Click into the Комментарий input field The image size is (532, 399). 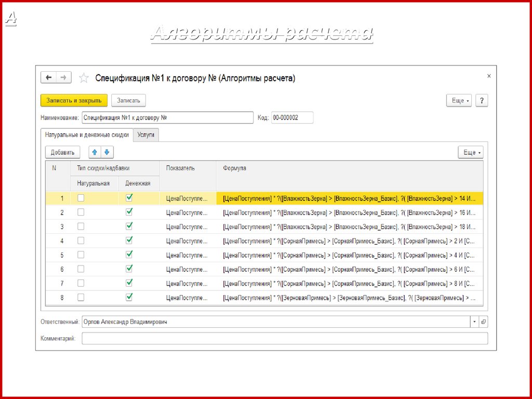point(285,339)
